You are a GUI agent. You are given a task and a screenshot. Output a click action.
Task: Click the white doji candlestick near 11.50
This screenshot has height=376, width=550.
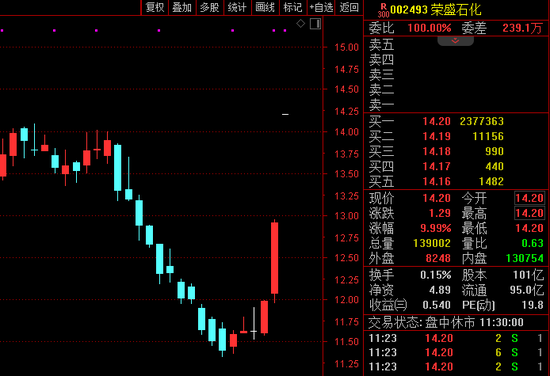point(254,323)
